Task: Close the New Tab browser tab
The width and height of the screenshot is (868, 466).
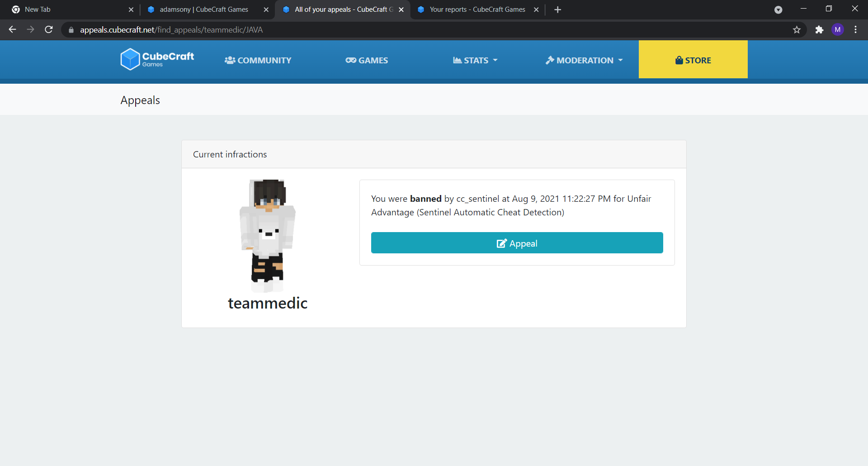Action: pos(131,10)
